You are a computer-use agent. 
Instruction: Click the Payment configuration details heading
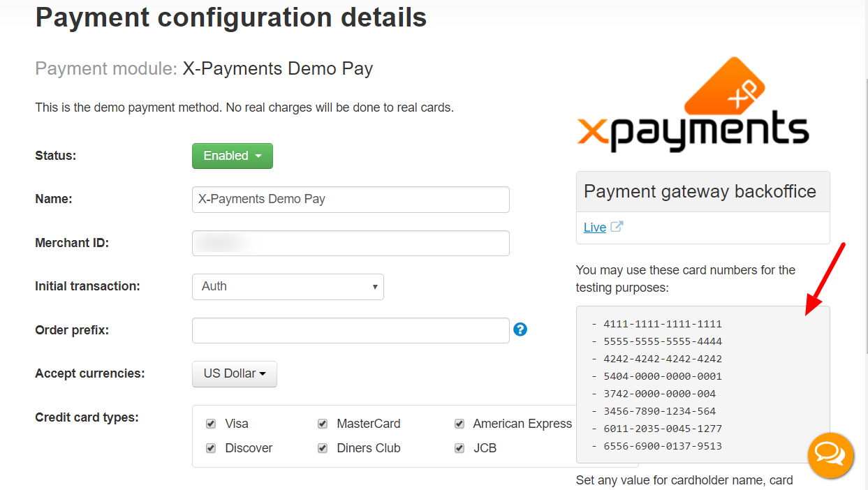coord(231,17)
